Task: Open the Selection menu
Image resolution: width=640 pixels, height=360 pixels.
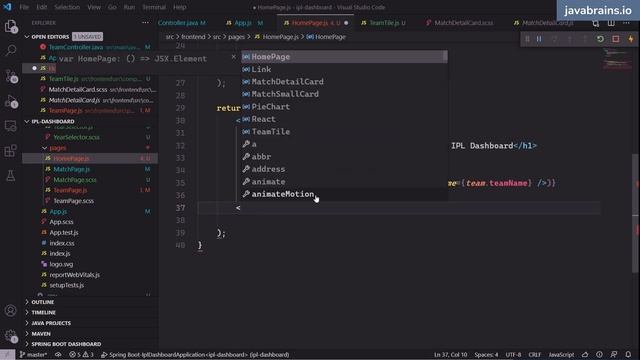Action: tap(67, 7)
